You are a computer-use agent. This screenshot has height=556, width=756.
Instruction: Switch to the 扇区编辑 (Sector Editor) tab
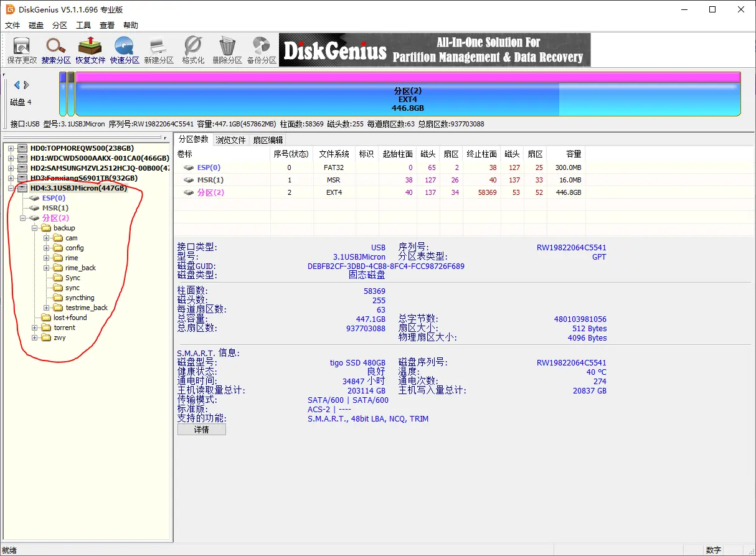tap(268, 140)
